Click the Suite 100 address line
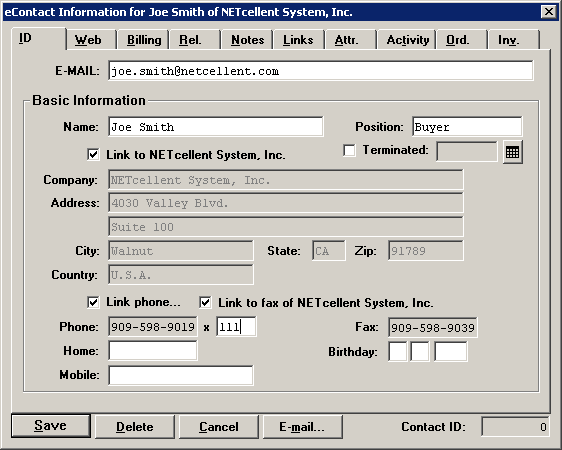562x450 pixels. click(286, 227)
